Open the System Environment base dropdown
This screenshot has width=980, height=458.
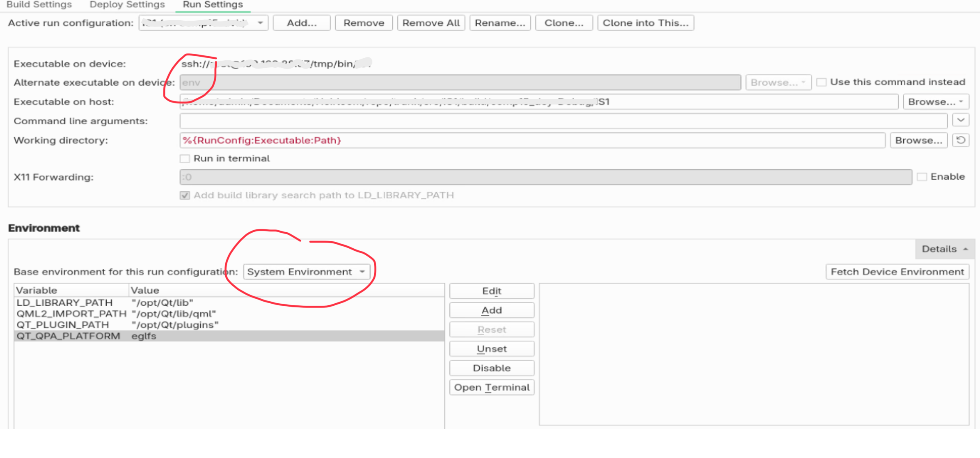click(x=306, y=272)
